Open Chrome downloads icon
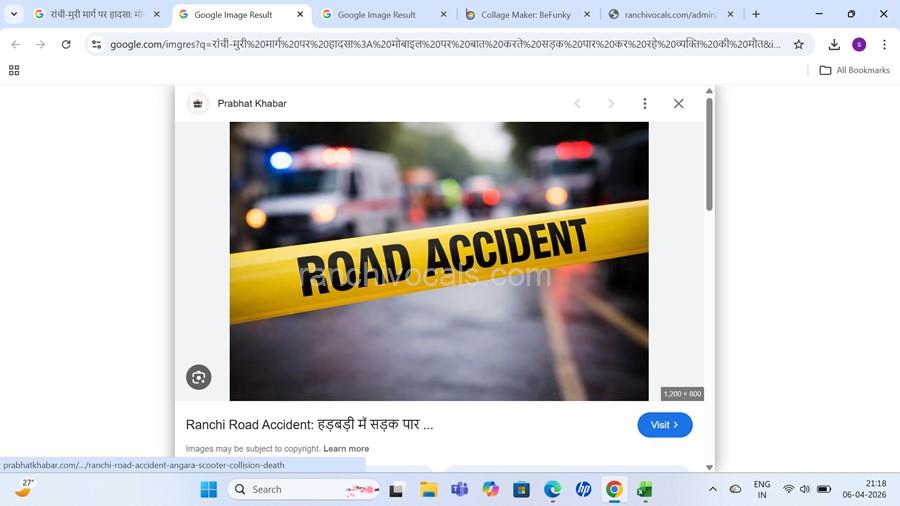 click(x=834, y=44)
